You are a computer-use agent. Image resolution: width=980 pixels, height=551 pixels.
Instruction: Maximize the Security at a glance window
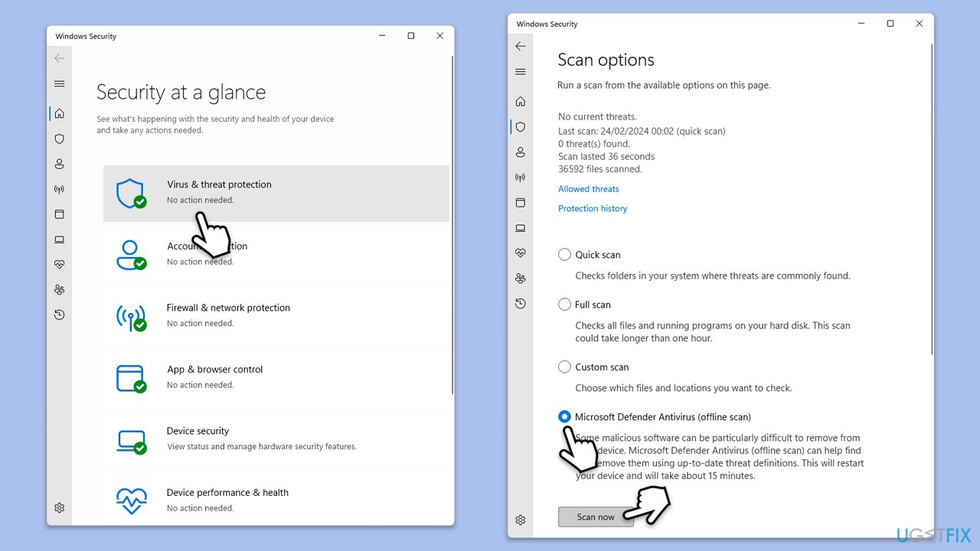pyautogui.click(x=411, y=36)
